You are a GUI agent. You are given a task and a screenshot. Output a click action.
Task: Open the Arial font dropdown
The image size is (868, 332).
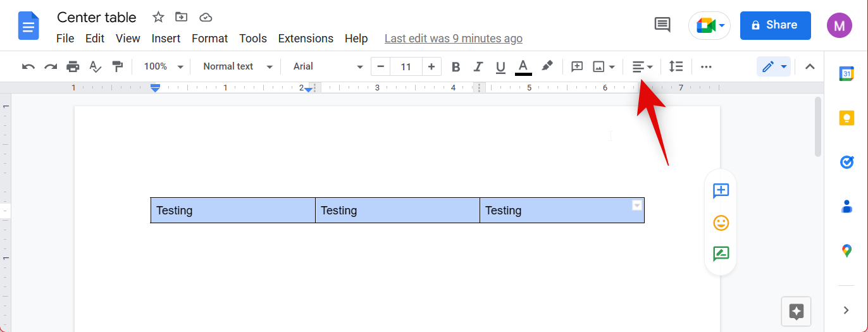click(328, 66)
